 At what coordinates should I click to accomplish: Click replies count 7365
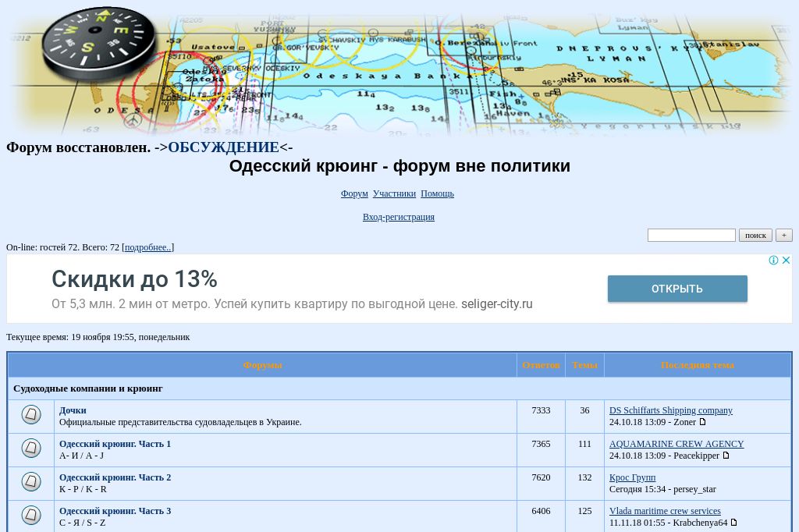click(541, 444)
